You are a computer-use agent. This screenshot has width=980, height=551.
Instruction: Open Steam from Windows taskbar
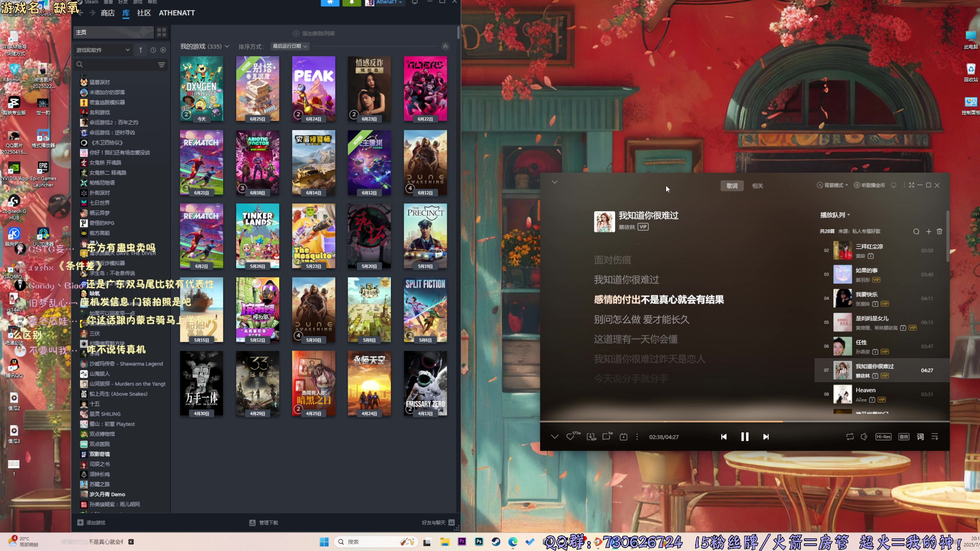[496, 542]
